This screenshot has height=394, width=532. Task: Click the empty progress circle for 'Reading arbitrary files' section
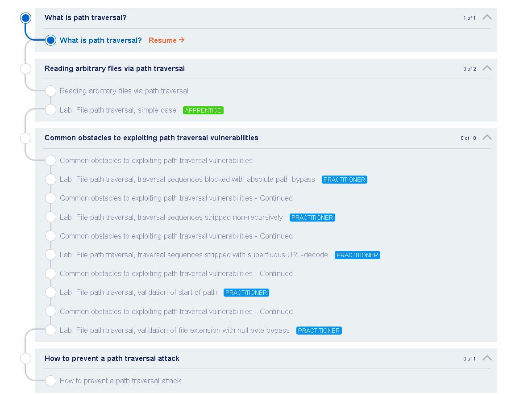[26, 69]
